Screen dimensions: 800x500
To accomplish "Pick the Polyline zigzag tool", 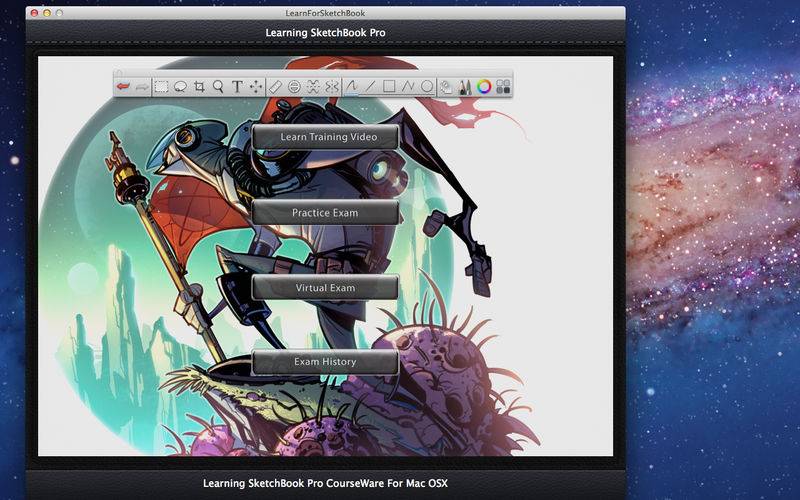I will (408, 87).
